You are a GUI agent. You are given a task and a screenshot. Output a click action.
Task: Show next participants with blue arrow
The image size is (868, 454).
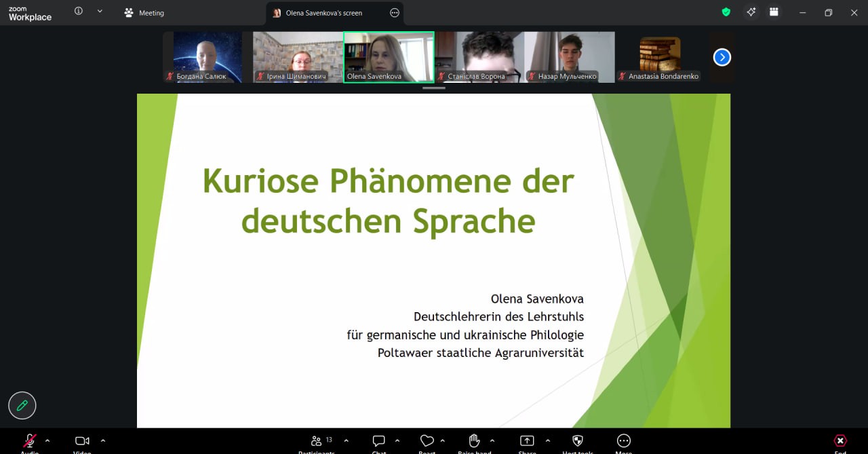tap(722, 58)
